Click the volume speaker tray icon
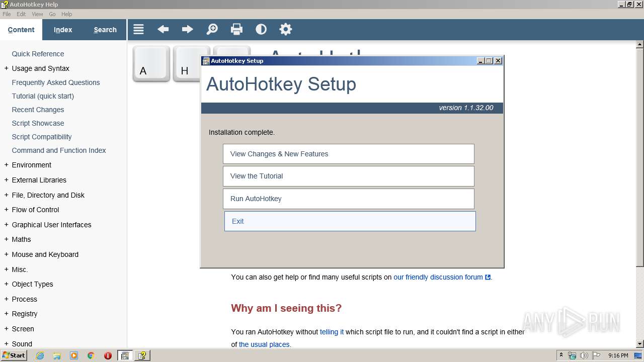This screenshot has height=362, width=644. (x=584, y=355)
